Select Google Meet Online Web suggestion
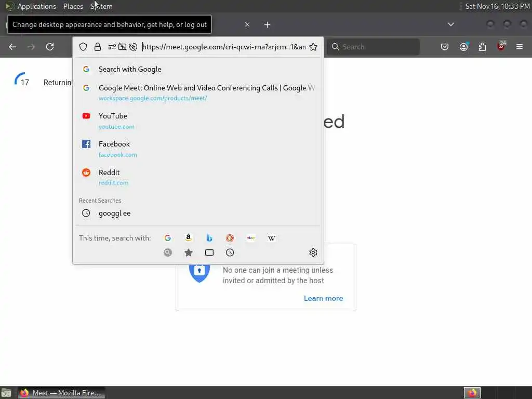532x399 pixels. click(198, 92)
